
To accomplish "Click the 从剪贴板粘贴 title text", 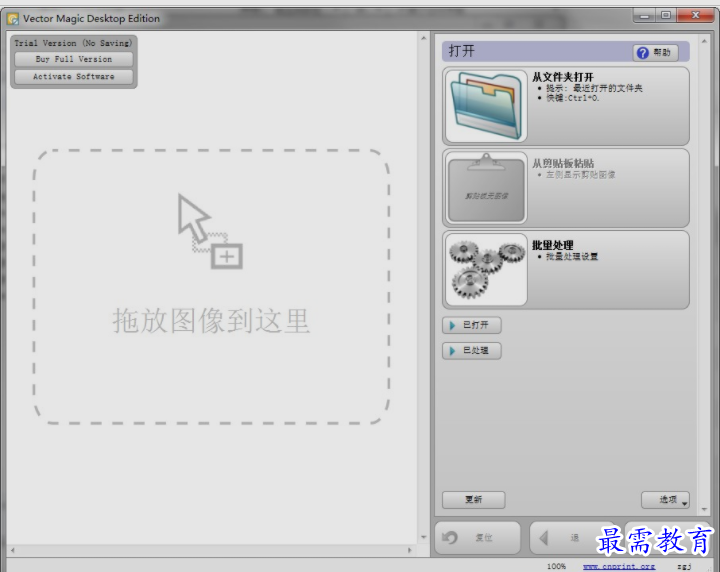I will click(x=563, y=163).
